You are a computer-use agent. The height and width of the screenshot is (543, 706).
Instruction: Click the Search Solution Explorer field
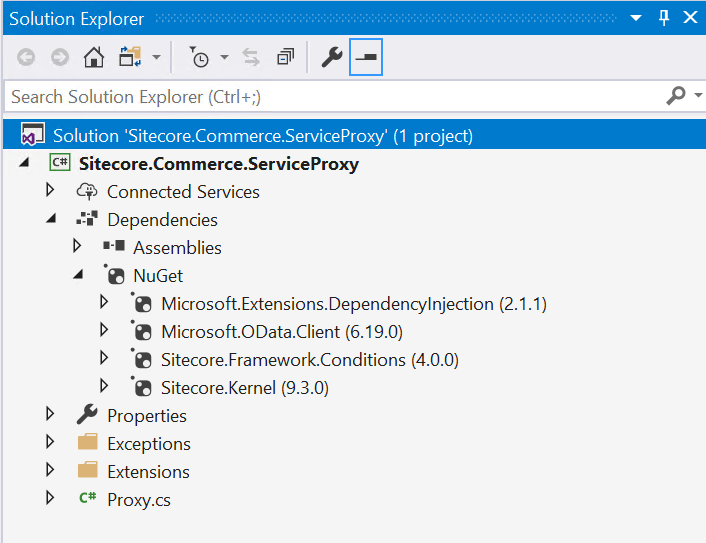333,96
